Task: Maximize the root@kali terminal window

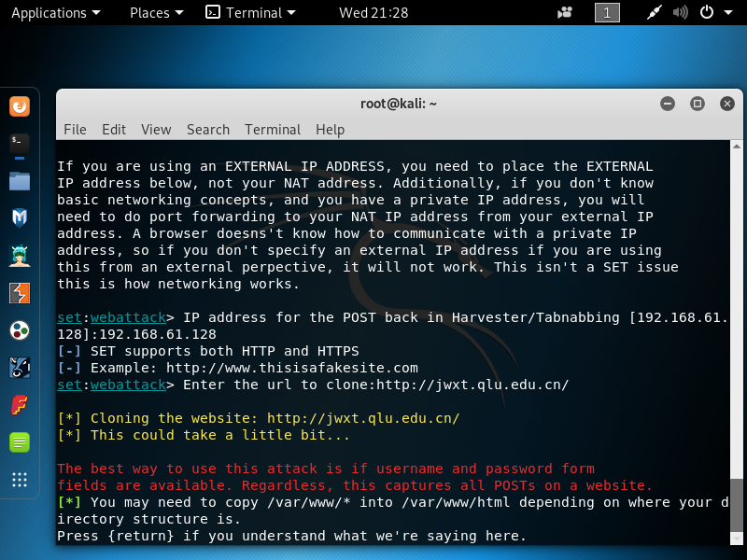Action: 698,104
